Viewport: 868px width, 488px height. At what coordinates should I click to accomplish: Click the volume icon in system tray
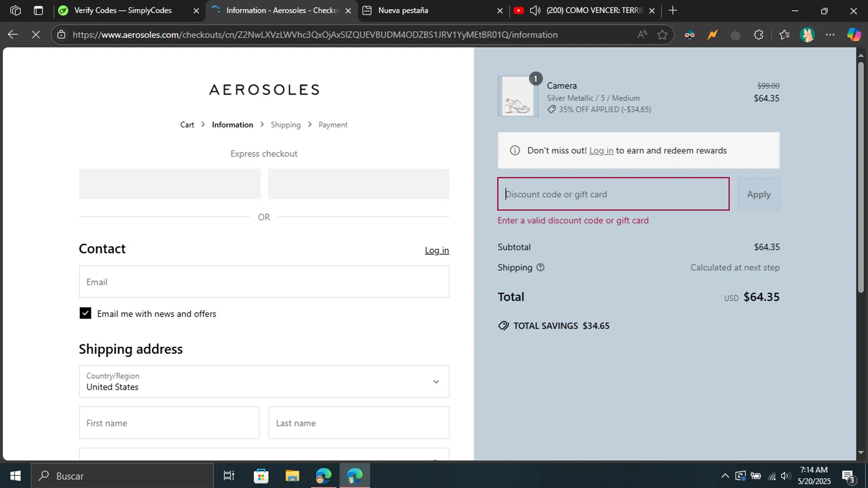click(x=786, y=476)
